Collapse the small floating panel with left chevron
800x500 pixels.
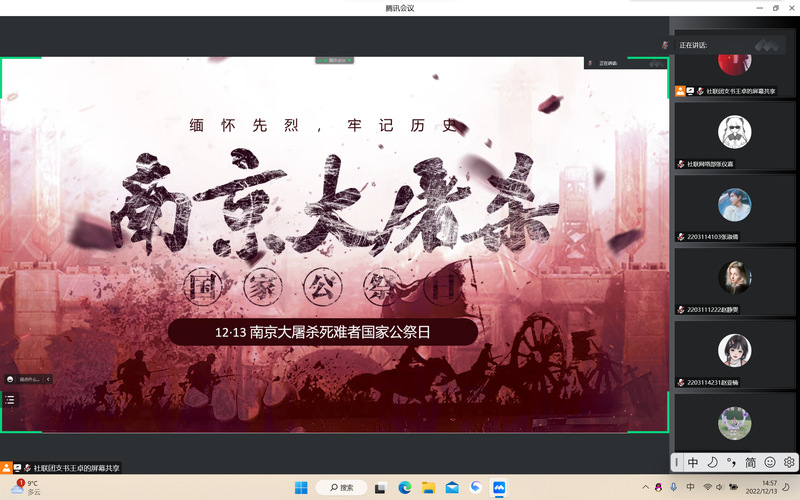click(48, 379)
